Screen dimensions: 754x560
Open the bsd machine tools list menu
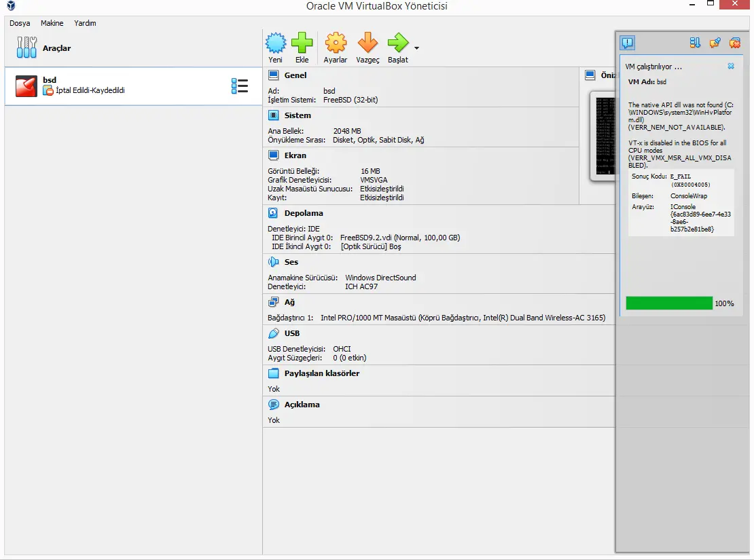[x=240, y=86]
